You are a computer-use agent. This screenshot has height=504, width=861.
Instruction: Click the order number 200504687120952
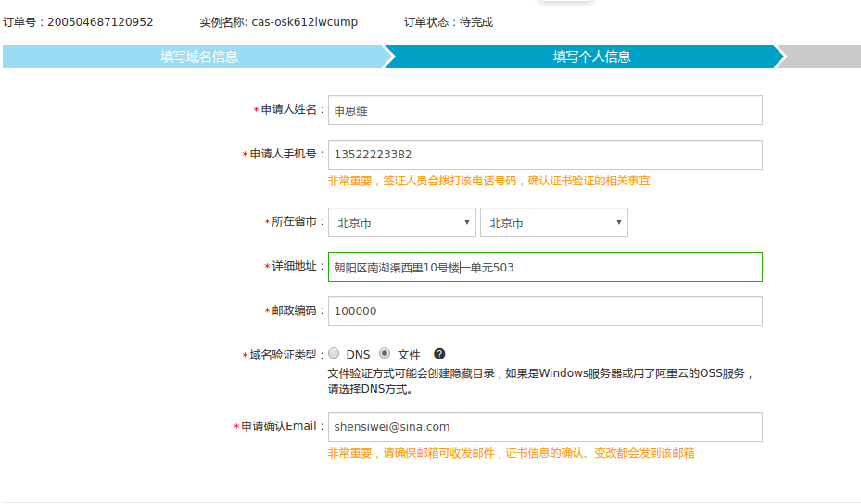click(x=100, y=22)
